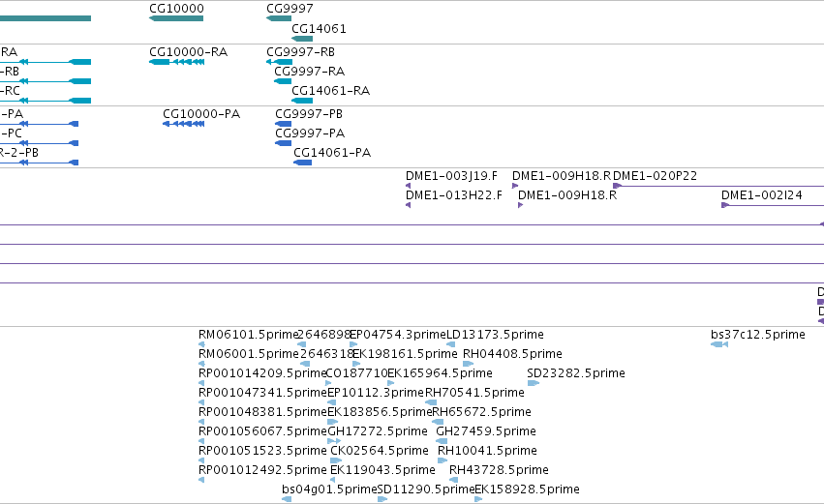Click the RH65672.5prime label
The width and height of the screenshot is (824, 504).
pyautogui.click(x=481, y=412)
